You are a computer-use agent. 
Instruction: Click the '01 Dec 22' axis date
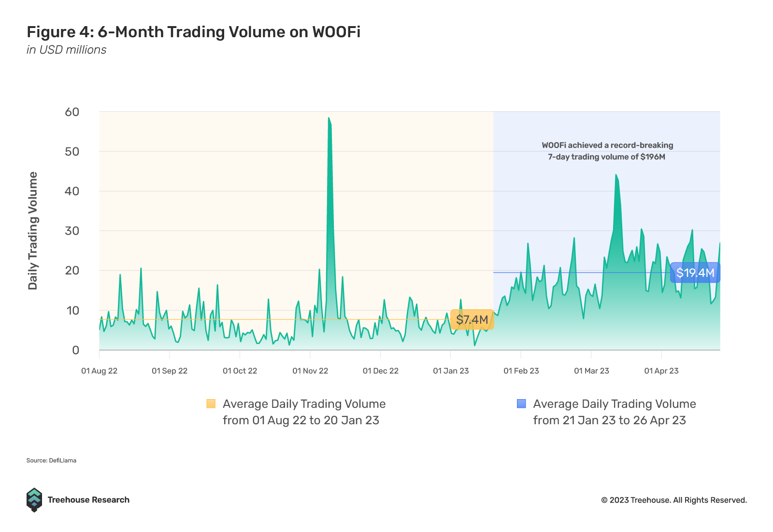click(x=381, y=371)
